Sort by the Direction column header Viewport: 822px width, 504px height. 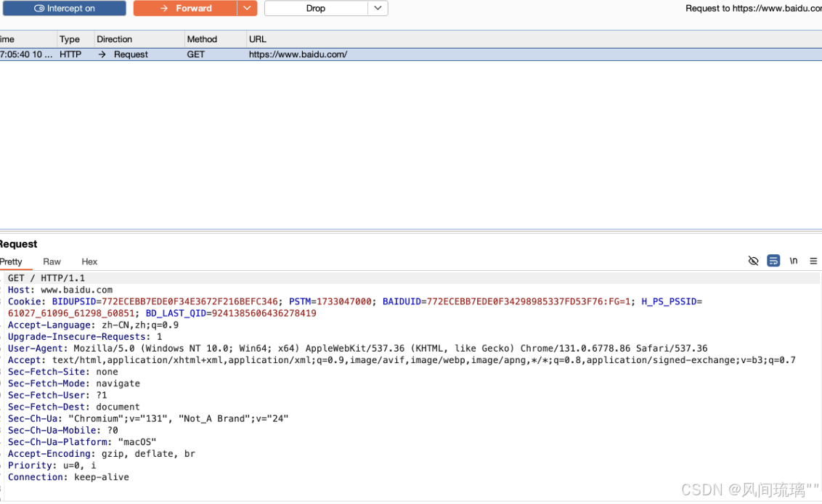[114, 39]
